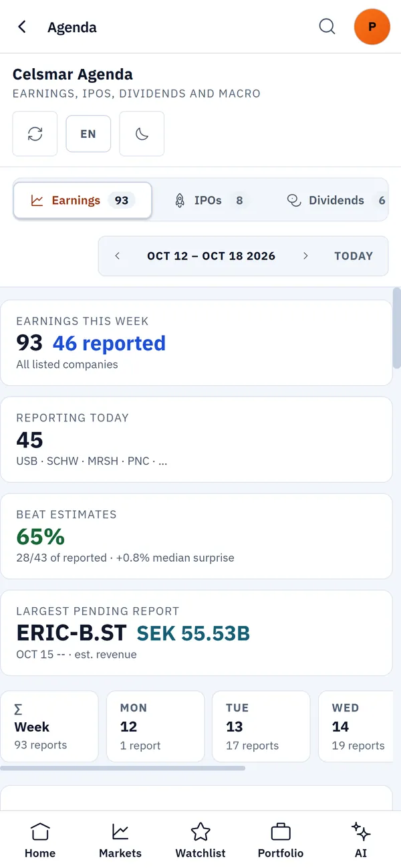Select the TUE 13 day card
Viewport: 401px width, 868px height.
pyautogui.click(x=261, y=726)
